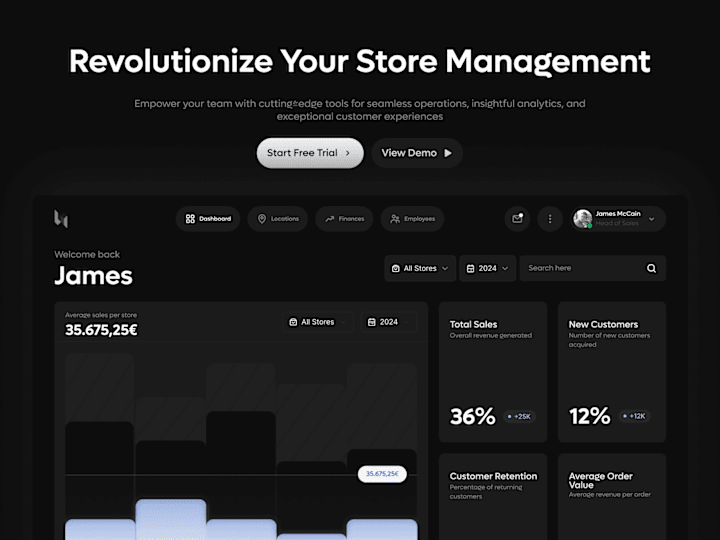This screenshot has width=720, height=540.
Task: Click the Head of Sales role text
Action: (617, 223)
